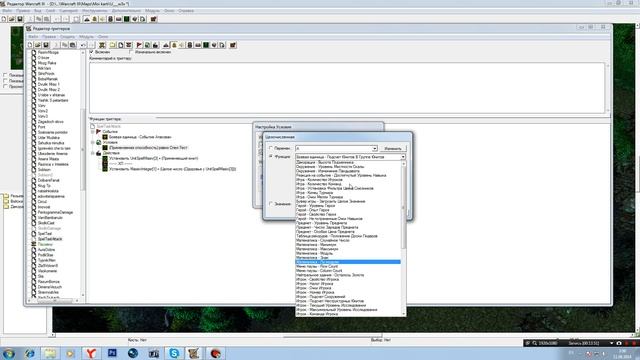Open Правка menu in trigger editor
Viewport: 640px width, 360px height.
click(49, 37)
